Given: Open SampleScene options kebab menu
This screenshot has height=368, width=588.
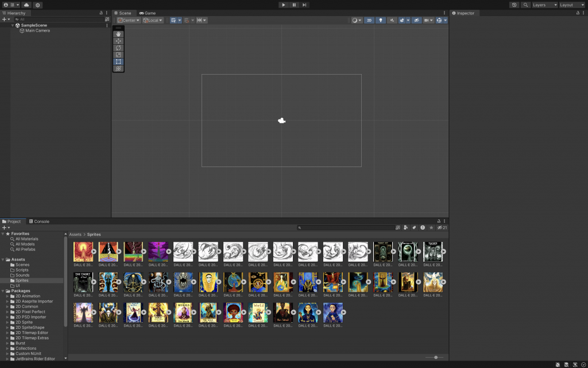Looking at the screenshot, I should click(x=107, y=25).
